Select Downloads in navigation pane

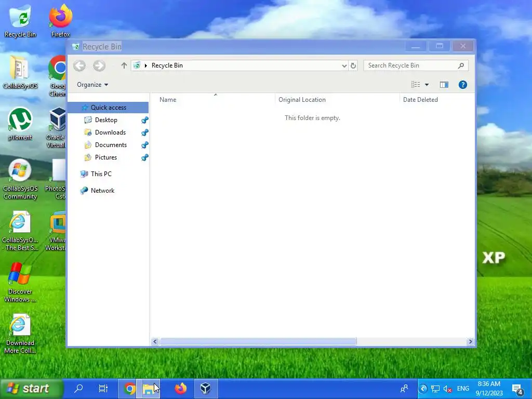click(110, 132)
